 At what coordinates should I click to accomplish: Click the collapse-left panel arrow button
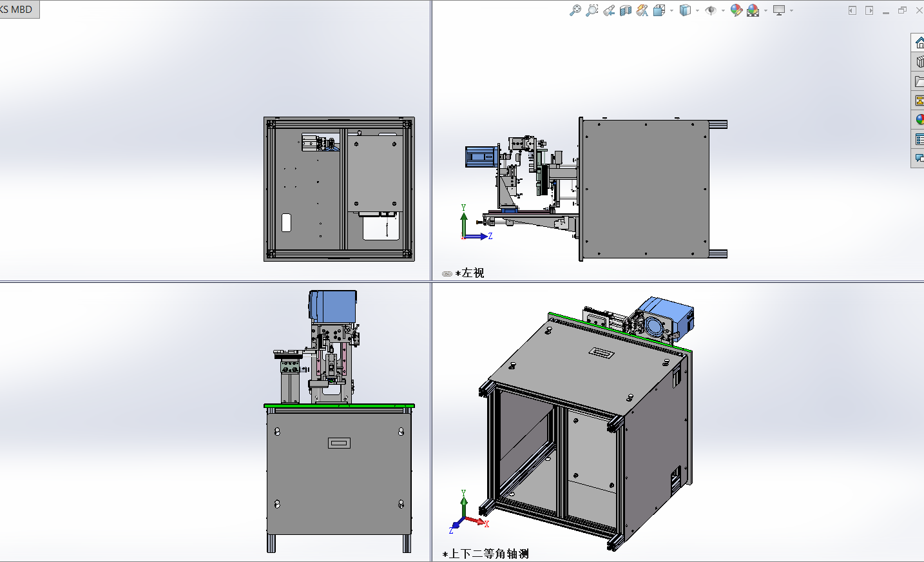(x=852, y=10)
